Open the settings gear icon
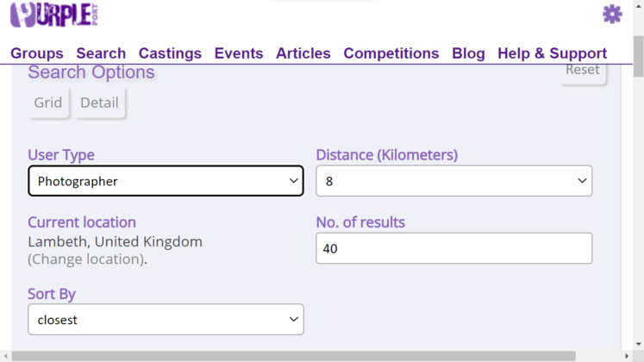Viewport: 644px width, 362px height. click(x=612, y=14)
